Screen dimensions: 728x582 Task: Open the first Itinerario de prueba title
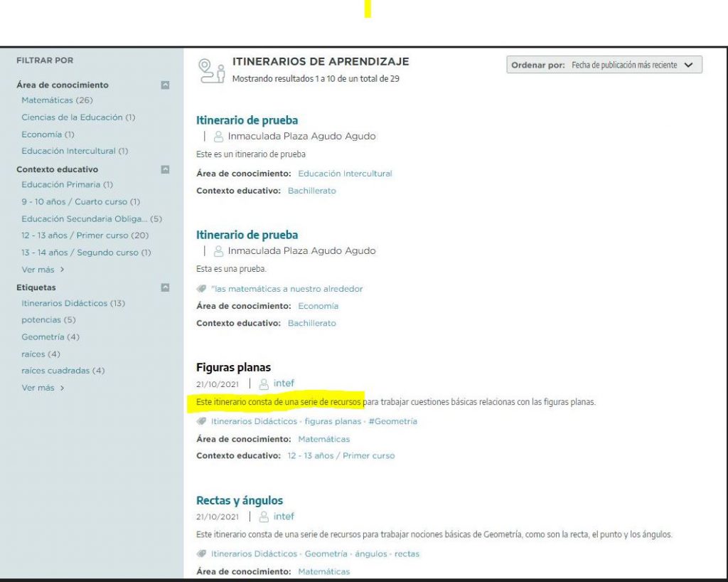[247, 120]
